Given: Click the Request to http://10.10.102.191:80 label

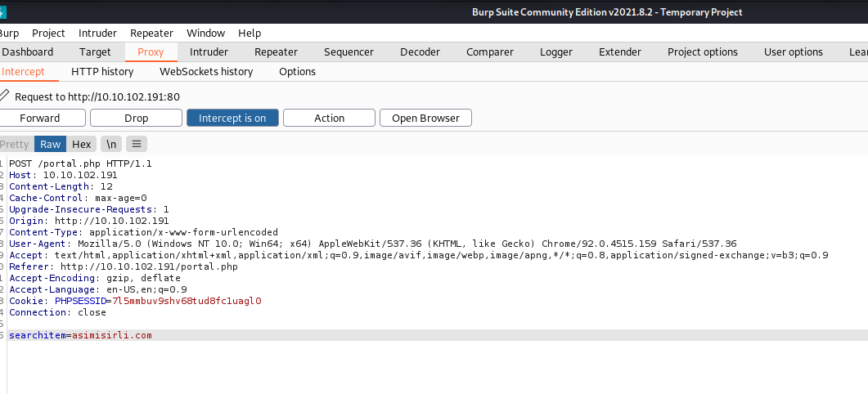Looking at the screenshot, I should (x=97, y=96).
